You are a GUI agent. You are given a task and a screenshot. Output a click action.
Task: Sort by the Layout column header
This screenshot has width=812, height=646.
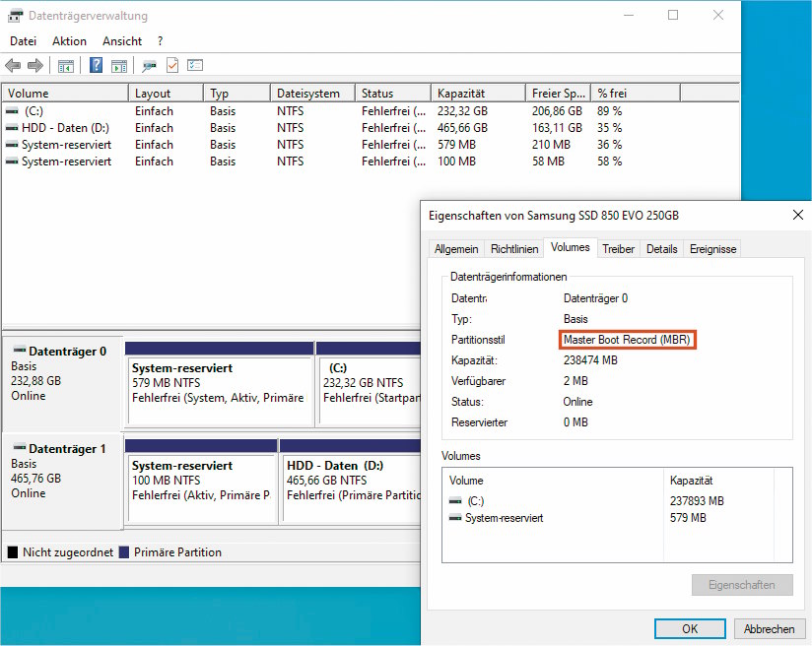tap(166, 94)
